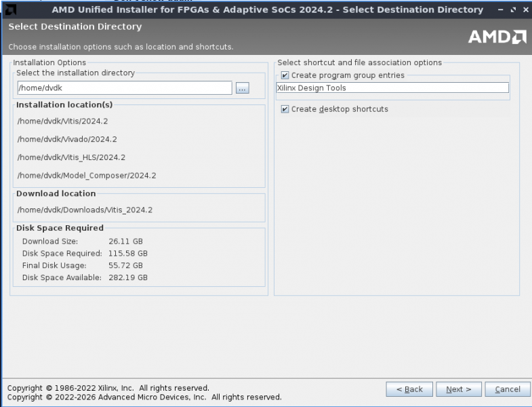Go to the next installer step
The image size is (532, 407).
[458, 389]
